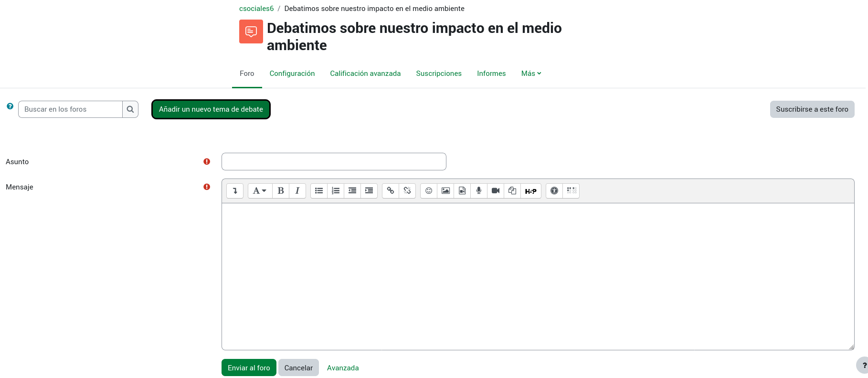
Task: Follow the csociales6 breadcrumb link
Action: [x=256, y=9]
